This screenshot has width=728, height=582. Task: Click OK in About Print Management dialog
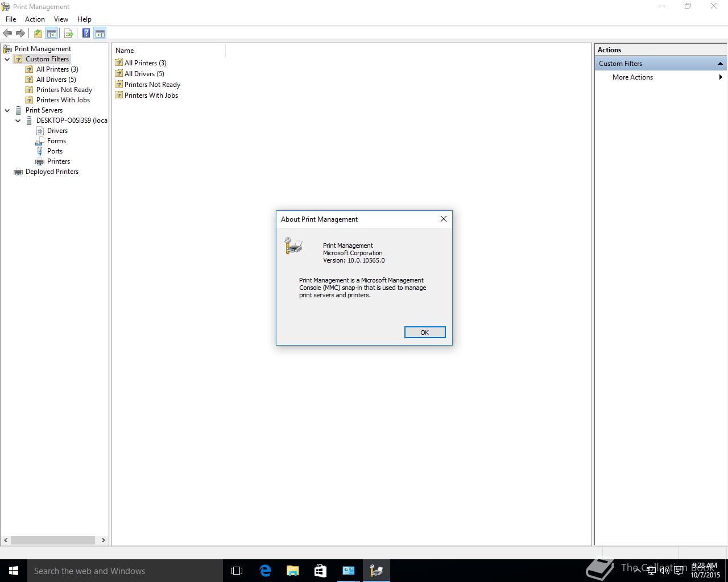(x=425, y=332)
